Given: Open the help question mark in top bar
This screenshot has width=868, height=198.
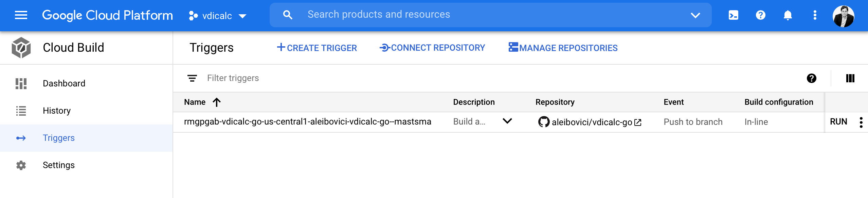Looking at the screenshot, I should (x=760, y=15).
